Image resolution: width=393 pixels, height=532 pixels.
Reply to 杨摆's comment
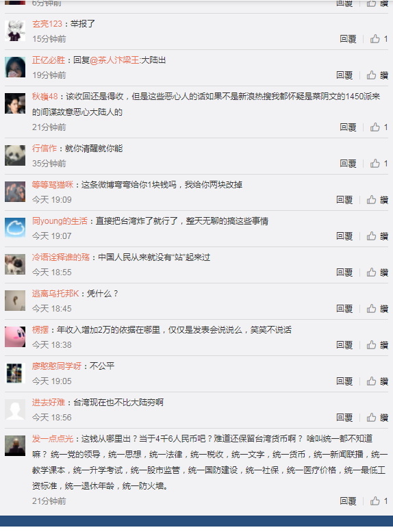[344, 345]
